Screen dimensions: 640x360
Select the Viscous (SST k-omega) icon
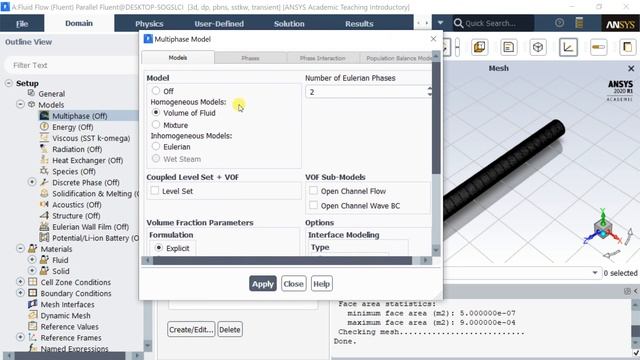[44, 138]
